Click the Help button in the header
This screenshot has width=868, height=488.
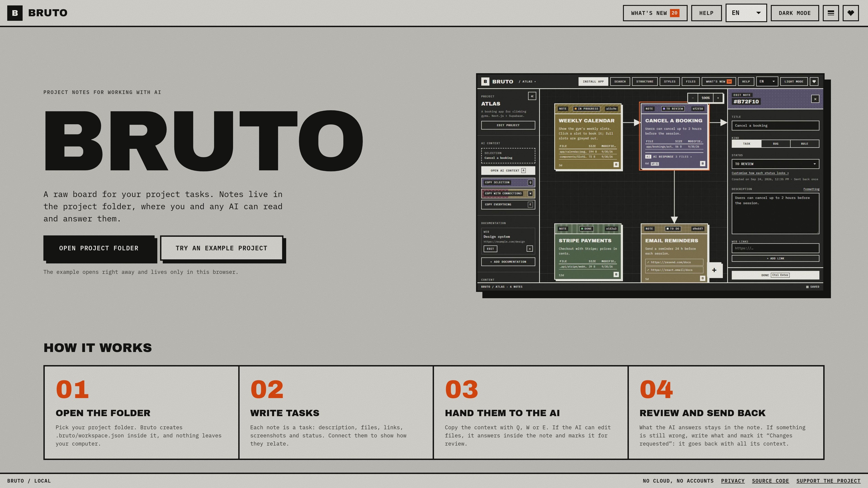point(706,13)
